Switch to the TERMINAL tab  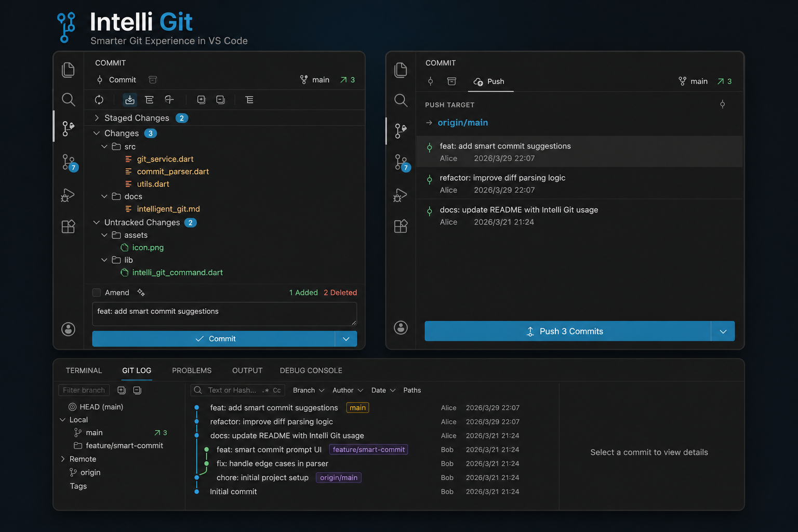point(84,370)
